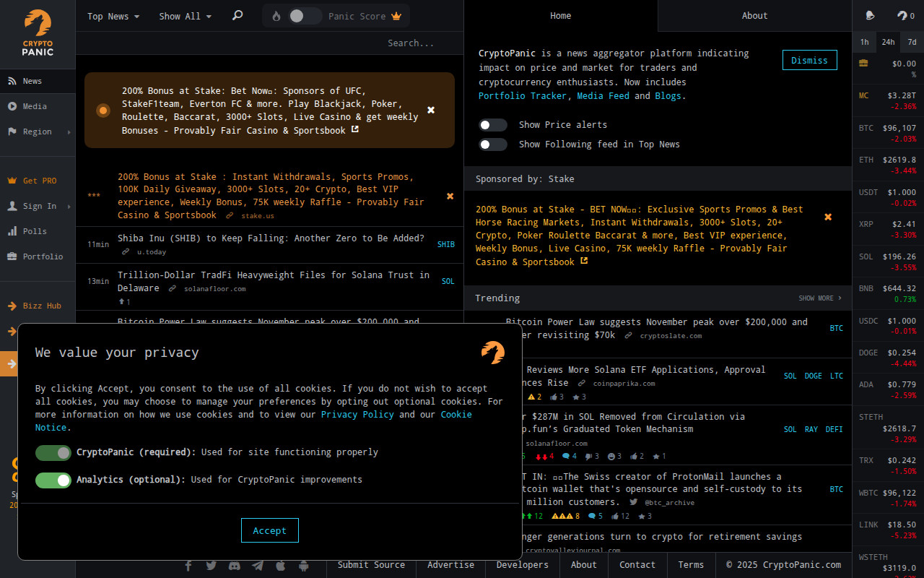The image size is (924, 578).
Task: Enable Show Following feed in Top News
Action: [x=493, y=144]
